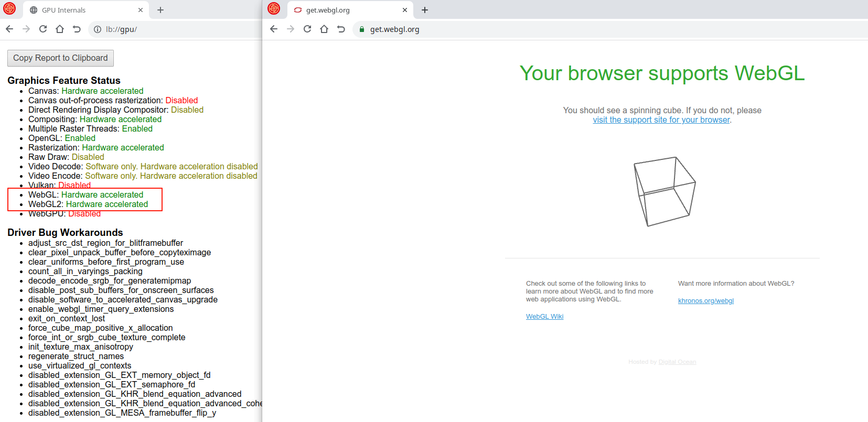Image resolution: width=868 pixels, height=422 pixels.
Task: Open the khronos.org/webgl link
Action: [x=705, y=300]
